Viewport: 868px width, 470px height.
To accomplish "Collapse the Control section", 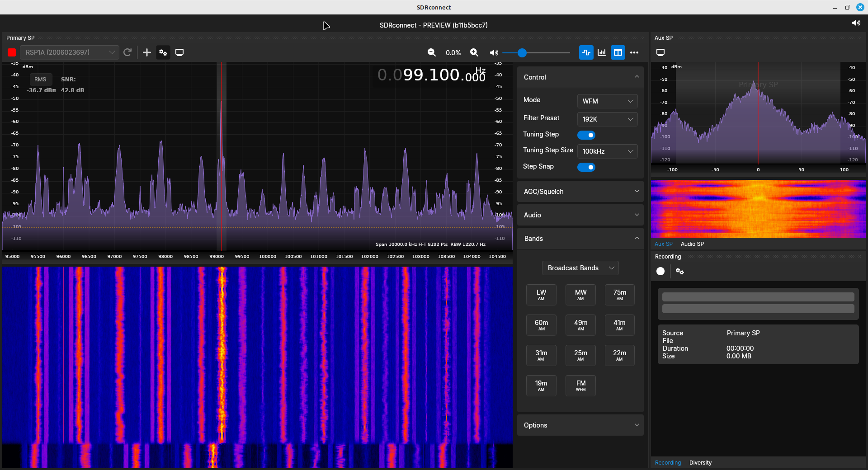I will point(580,77).
